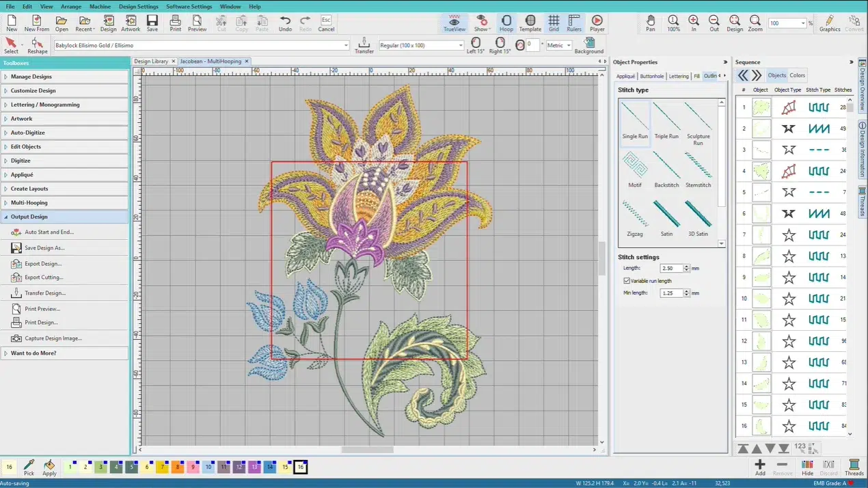Select the Reshape tool

point(38,45)
